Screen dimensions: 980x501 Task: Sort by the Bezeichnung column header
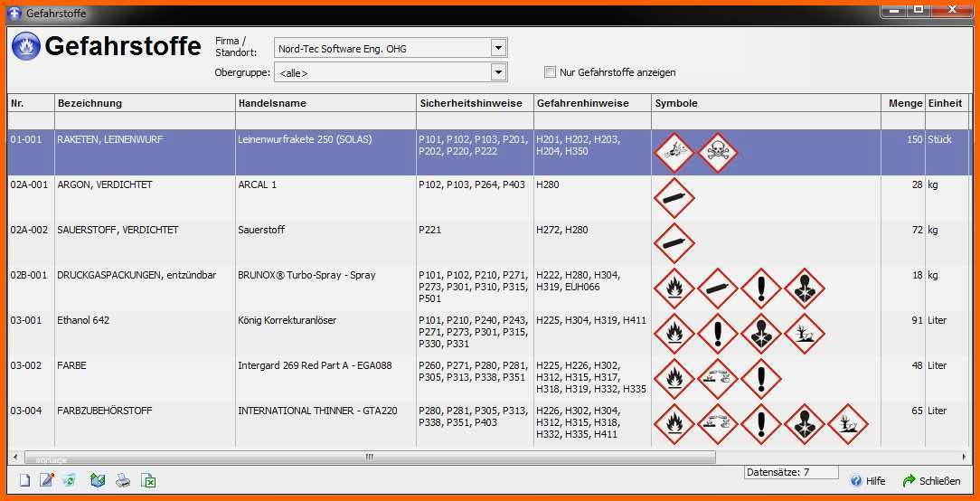tap(145, 103)
